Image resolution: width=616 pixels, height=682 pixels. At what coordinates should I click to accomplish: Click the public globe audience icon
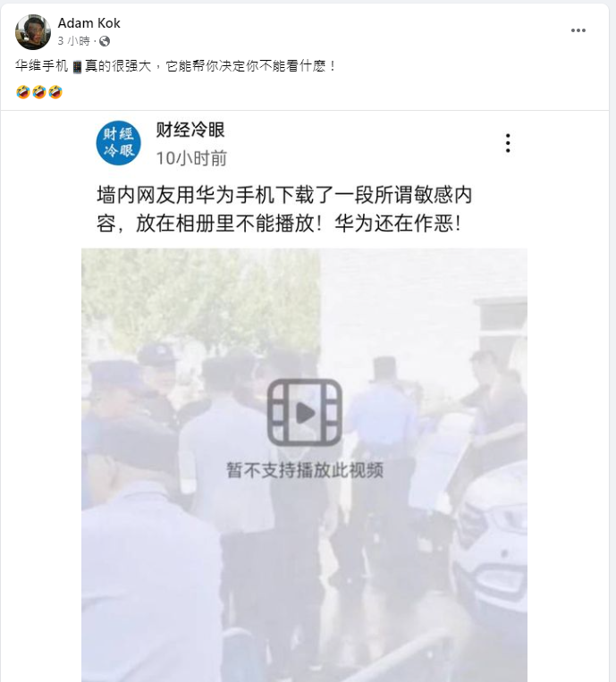(x=105, y=41)
